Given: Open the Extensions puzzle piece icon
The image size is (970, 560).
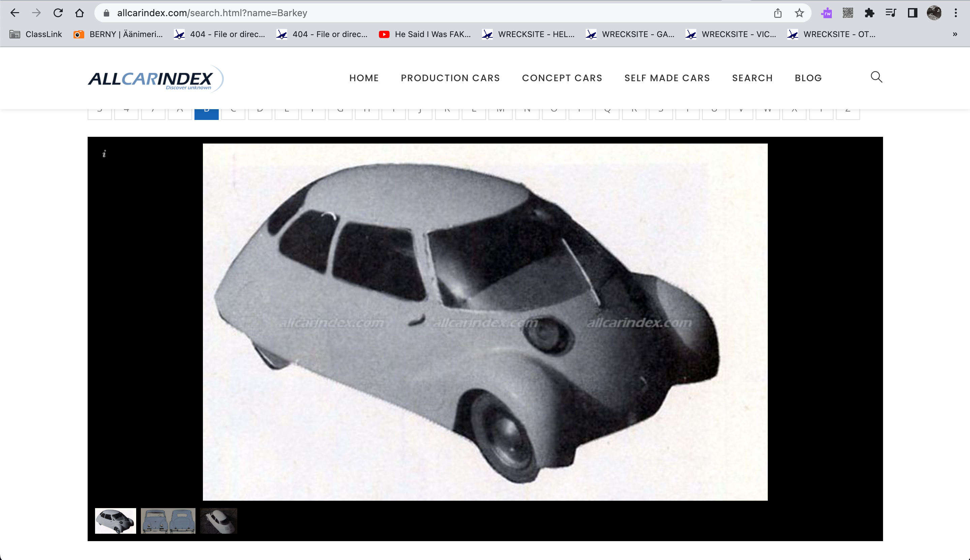Looking at the screenshot, I should tap(869, 13).
